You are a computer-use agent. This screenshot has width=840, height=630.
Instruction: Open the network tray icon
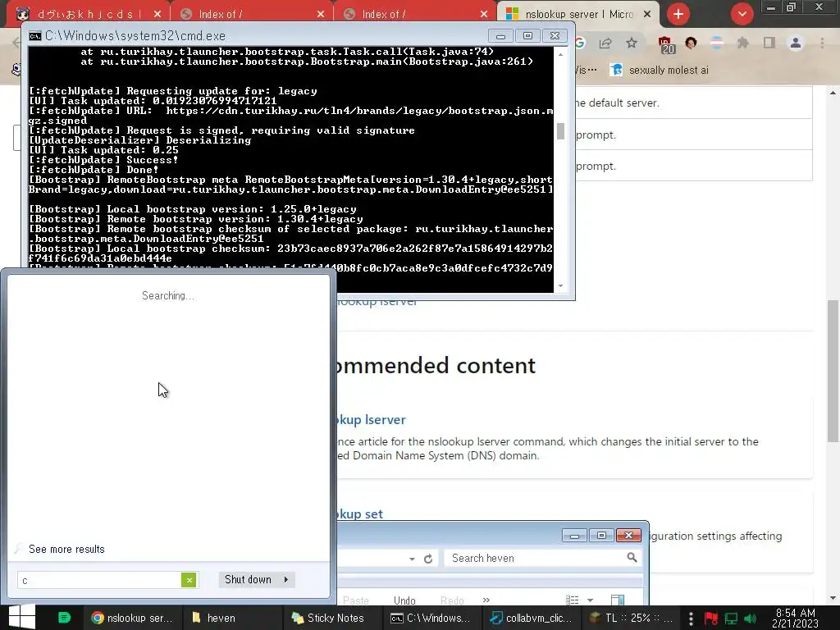click(x=731, y=619)
